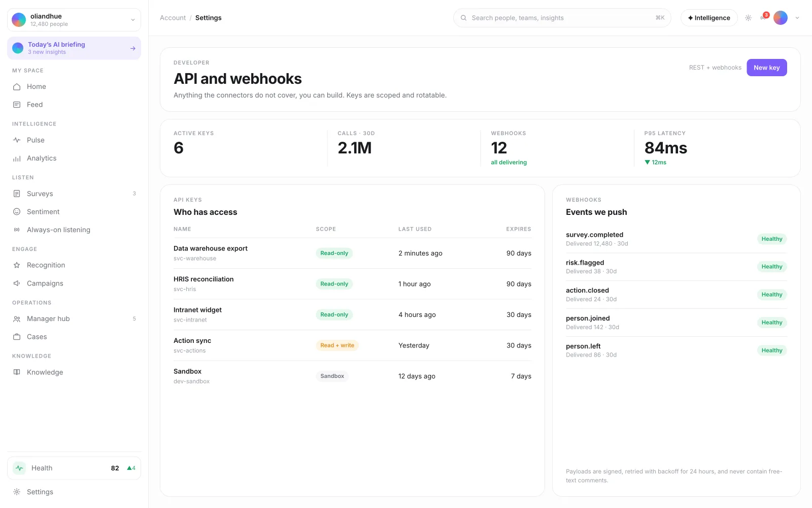Viewport: 812px width, 508px height.
Task: Click the oliandhue workspace logo
Action: pos(19,20)
